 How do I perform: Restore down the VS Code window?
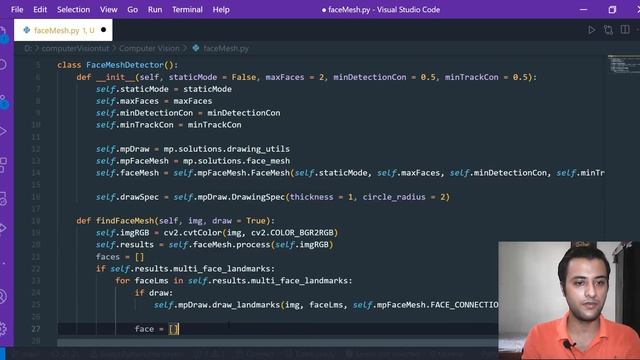612,9
